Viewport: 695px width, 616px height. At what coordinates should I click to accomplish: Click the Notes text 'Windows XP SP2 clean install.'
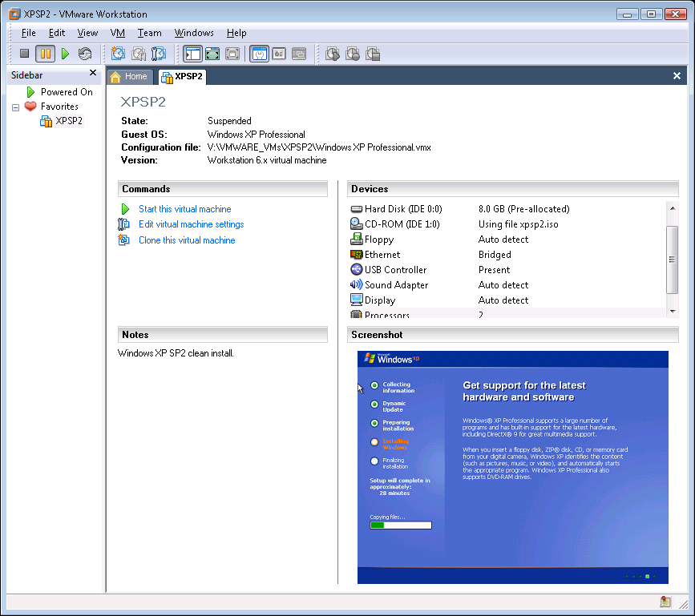click(176, 353)
